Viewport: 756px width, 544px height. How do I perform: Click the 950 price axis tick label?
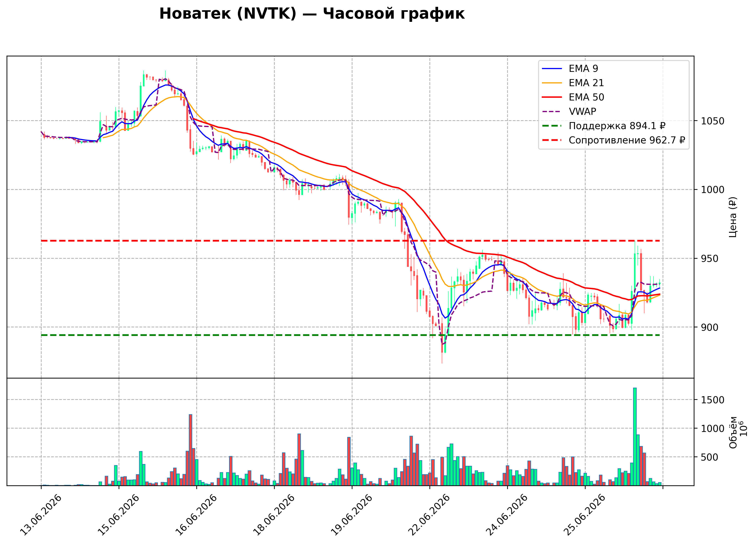point(710,258)
